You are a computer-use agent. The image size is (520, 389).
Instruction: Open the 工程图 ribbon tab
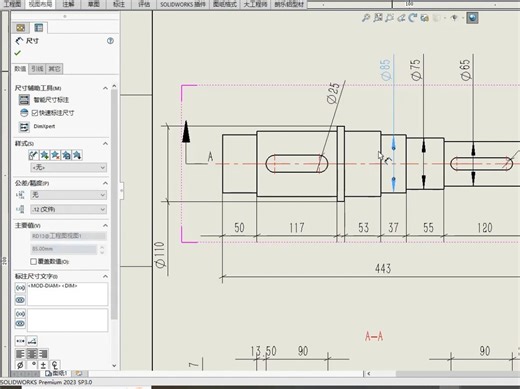[12, 4]
